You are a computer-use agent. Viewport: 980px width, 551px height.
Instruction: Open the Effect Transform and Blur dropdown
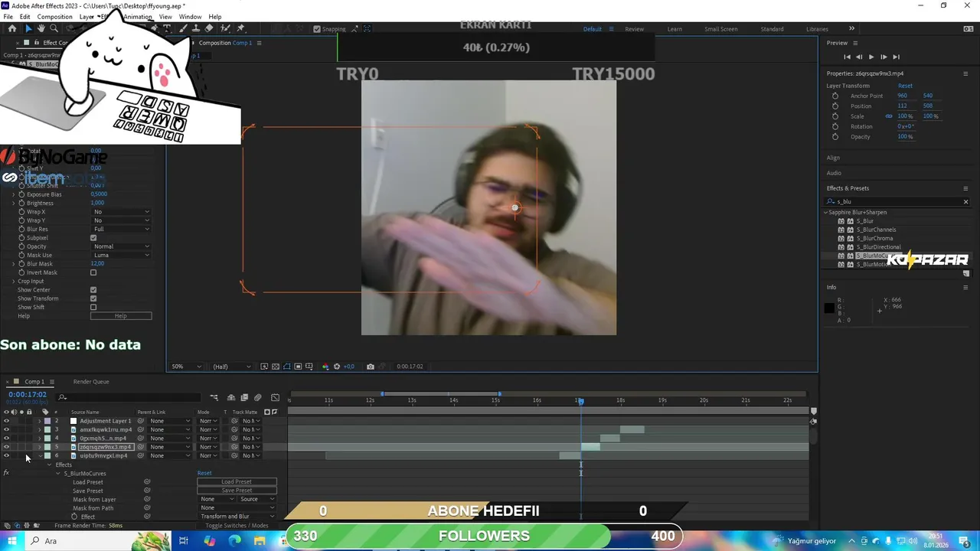pyautogui.click(x=237, y=517)
